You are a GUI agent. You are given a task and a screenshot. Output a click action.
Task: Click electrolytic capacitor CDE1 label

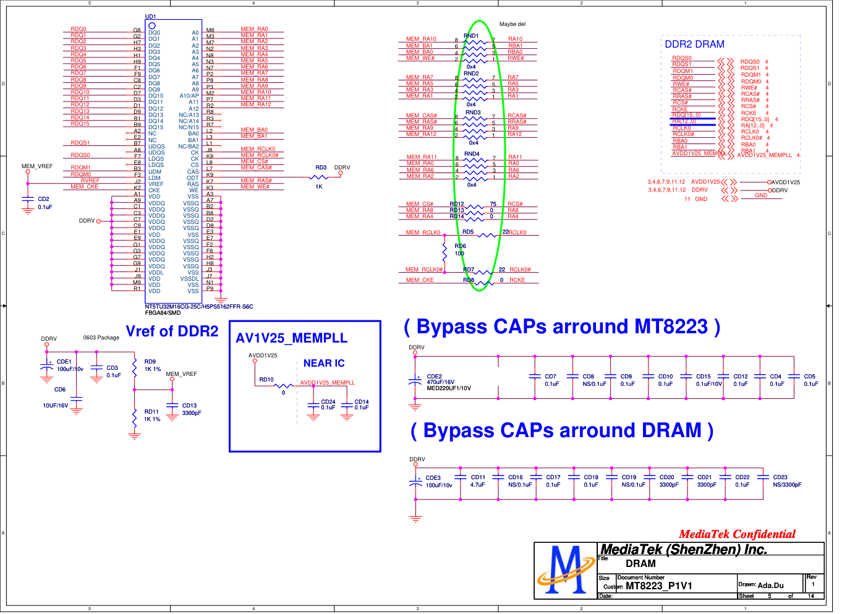click(64, 362)
